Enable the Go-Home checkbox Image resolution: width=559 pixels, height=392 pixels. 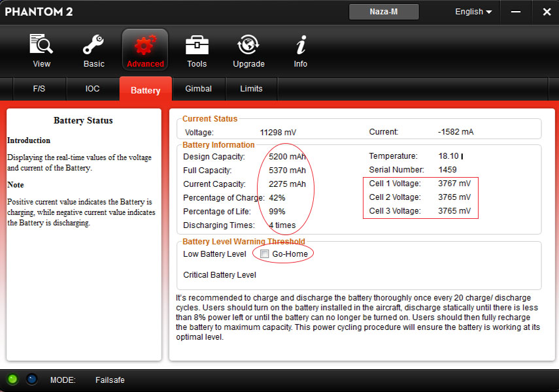coord(264,253)
